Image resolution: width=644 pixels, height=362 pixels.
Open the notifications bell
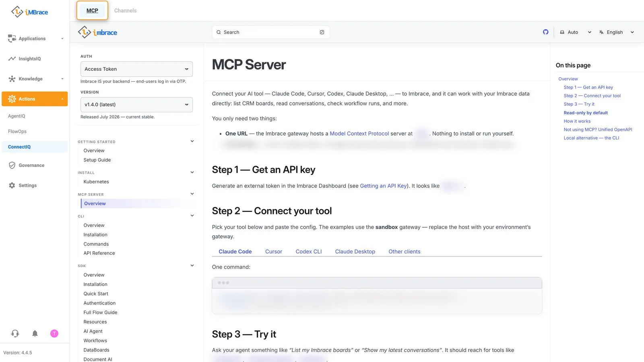tap(35, 333)
